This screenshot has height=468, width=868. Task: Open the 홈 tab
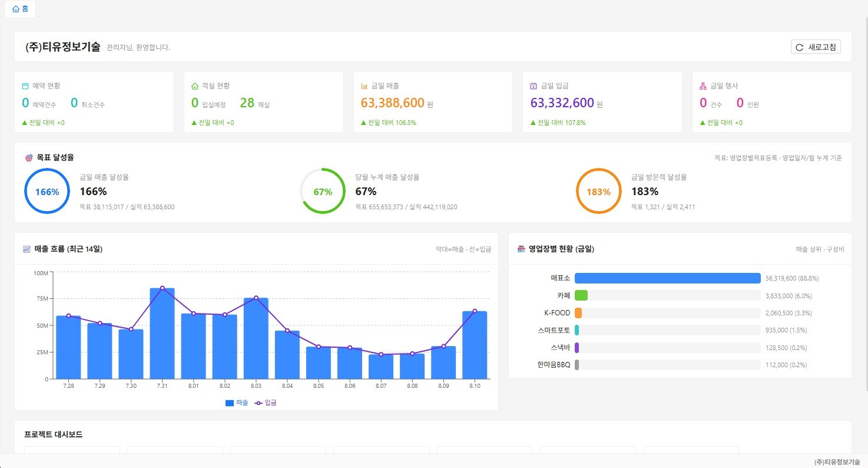coord(20,9)
